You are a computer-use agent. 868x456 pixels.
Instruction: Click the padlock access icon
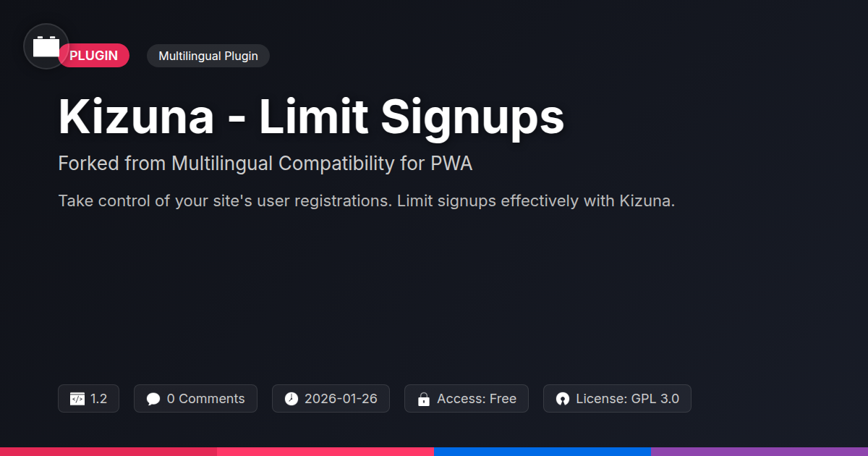pos(423,399)
